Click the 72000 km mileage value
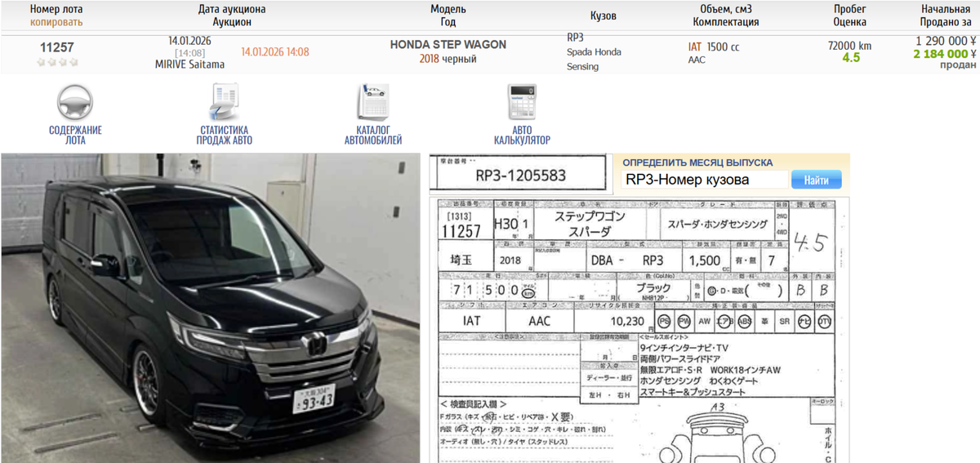 pyautogui.click(x=850, y=46)
